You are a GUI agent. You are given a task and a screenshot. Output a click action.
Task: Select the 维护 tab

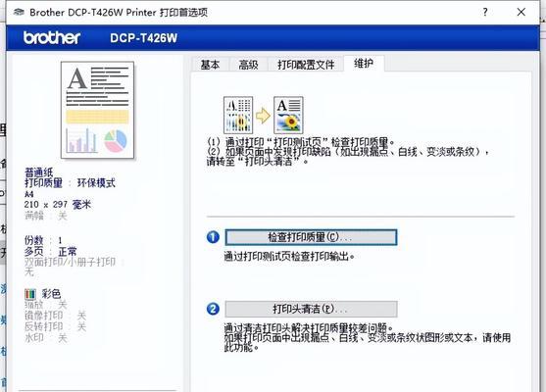(364, 64)
